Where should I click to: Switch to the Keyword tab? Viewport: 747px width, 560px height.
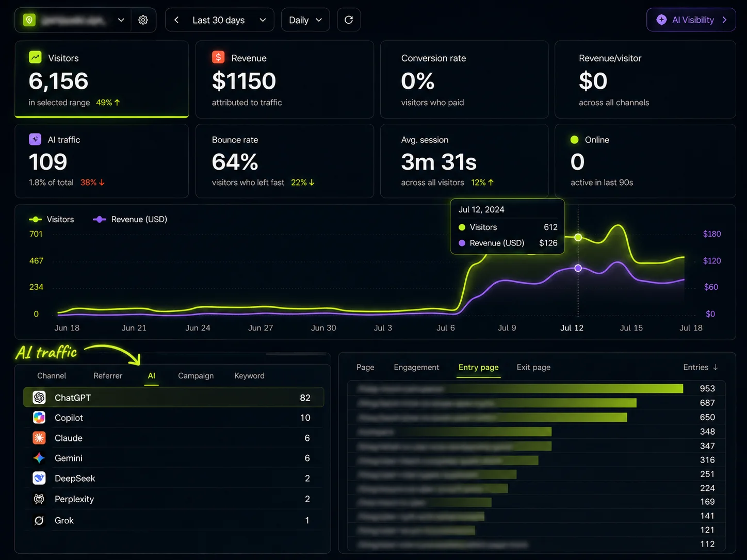(249, 375)
